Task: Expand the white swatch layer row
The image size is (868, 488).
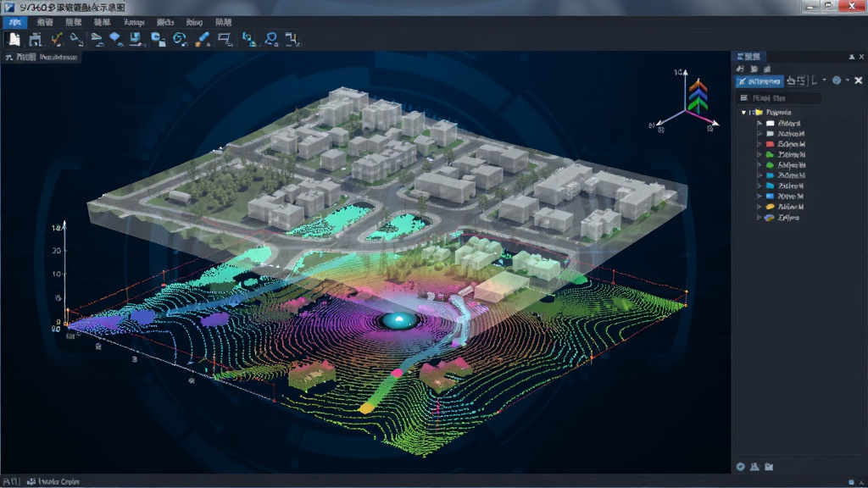Action: (759, 124)
